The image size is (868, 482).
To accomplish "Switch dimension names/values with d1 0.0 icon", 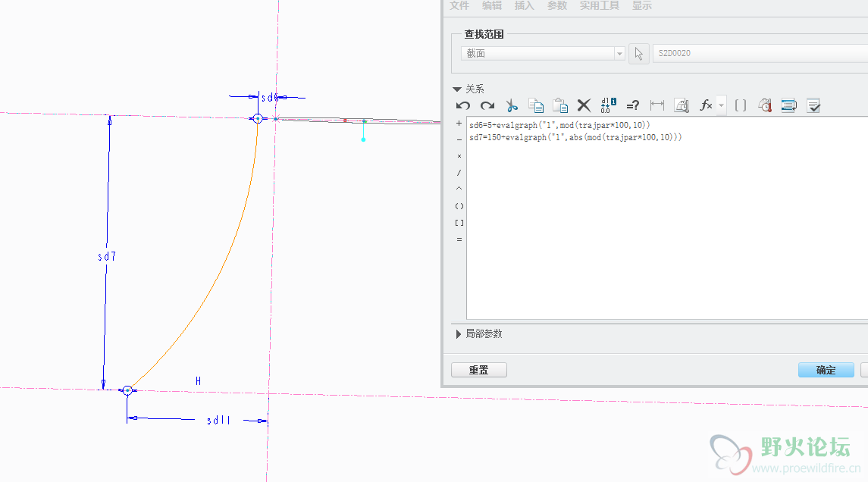I will point(609,105).
